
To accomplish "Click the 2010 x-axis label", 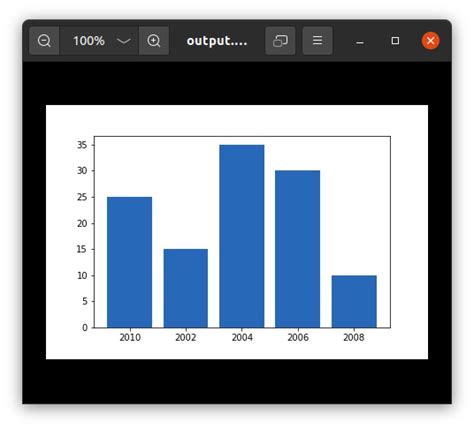I will 130,337.
